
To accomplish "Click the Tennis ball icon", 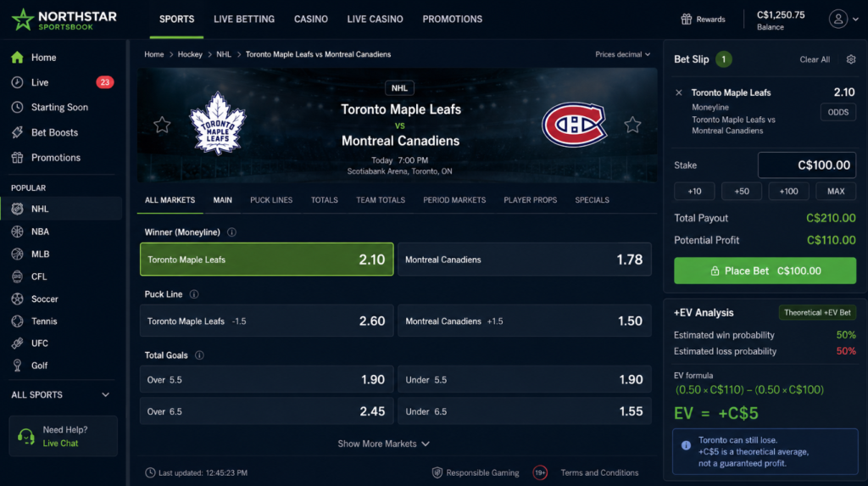I will (17, 321).
